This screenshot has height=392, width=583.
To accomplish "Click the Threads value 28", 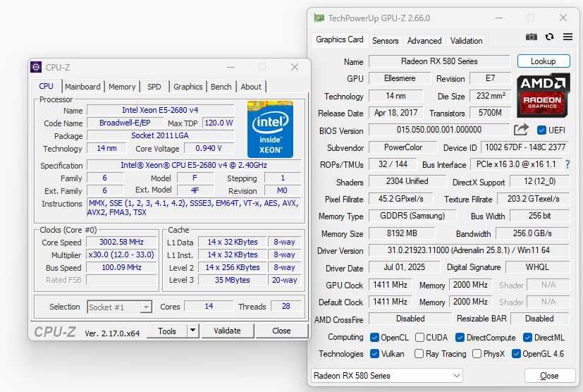I will coord(286,306).
